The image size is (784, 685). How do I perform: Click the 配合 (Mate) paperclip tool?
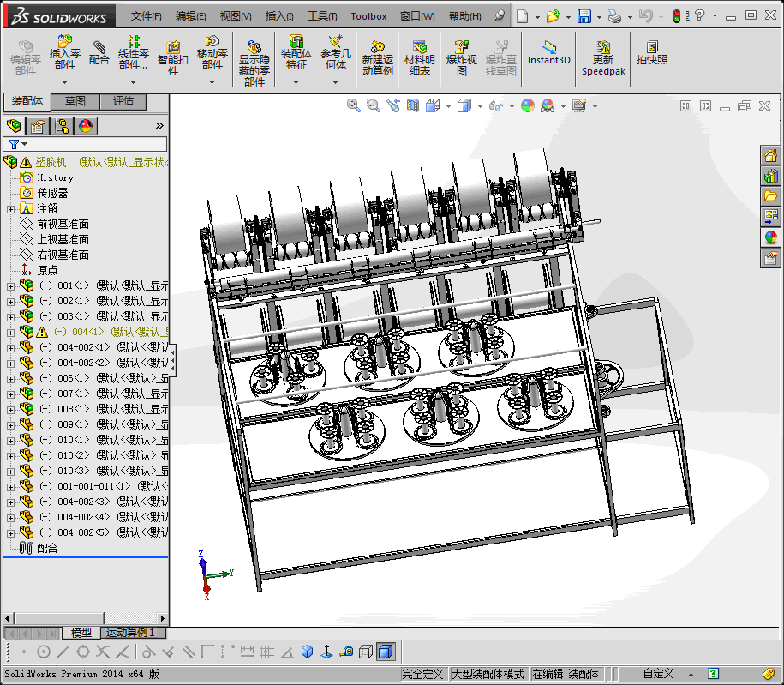[x=99, y=54]
